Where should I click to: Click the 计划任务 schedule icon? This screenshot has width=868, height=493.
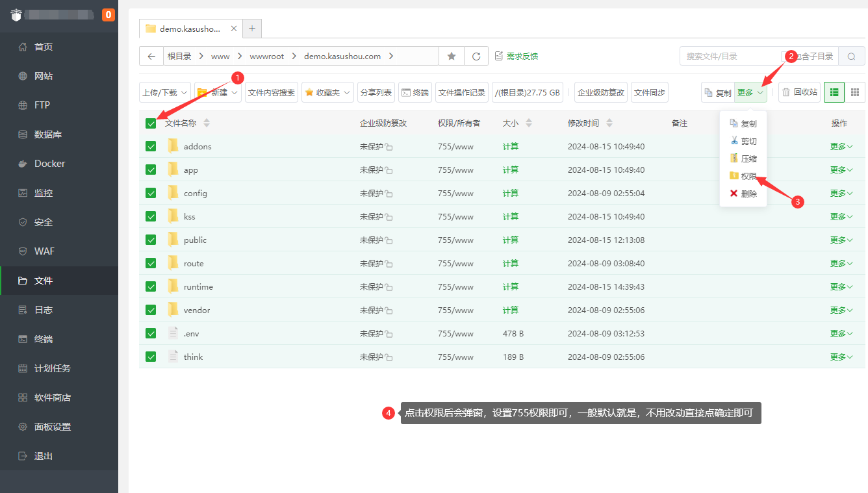coord(23,368)
